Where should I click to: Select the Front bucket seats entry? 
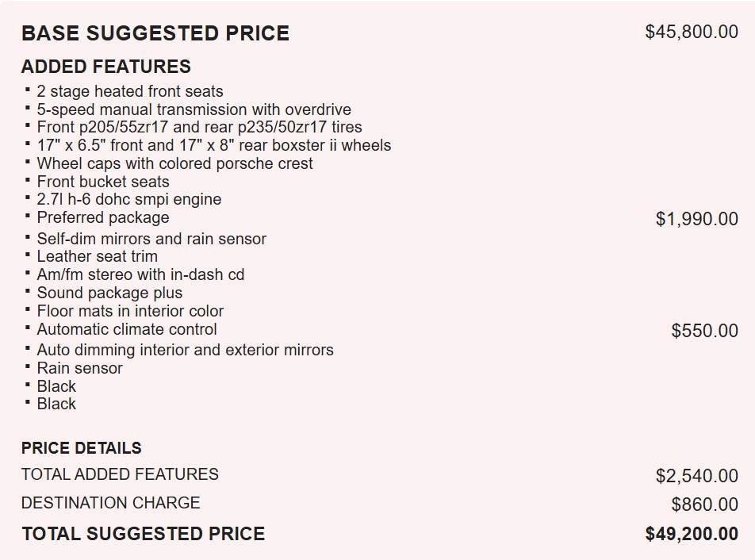pos(102,182)
